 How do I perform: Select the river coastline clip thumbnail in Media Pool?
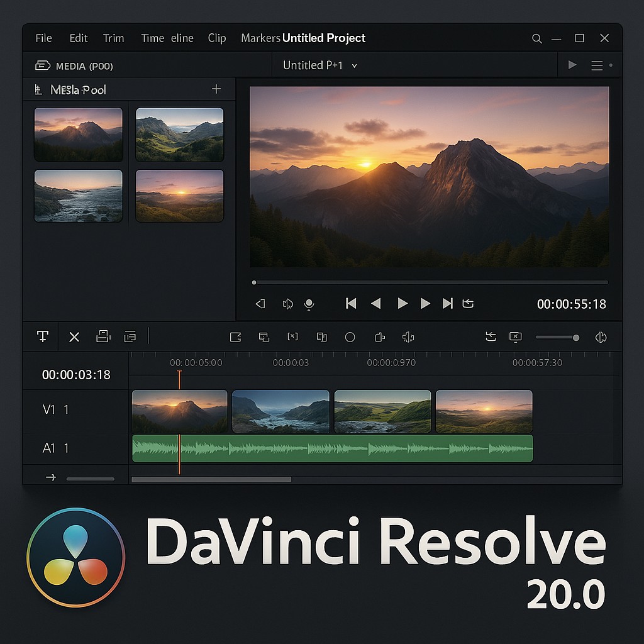(79, 196)
